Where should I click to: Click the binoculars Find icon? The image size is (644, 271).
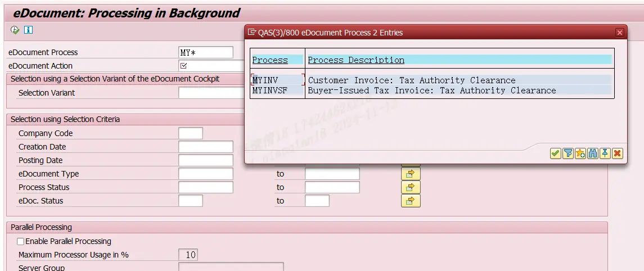tap(592, 153)
